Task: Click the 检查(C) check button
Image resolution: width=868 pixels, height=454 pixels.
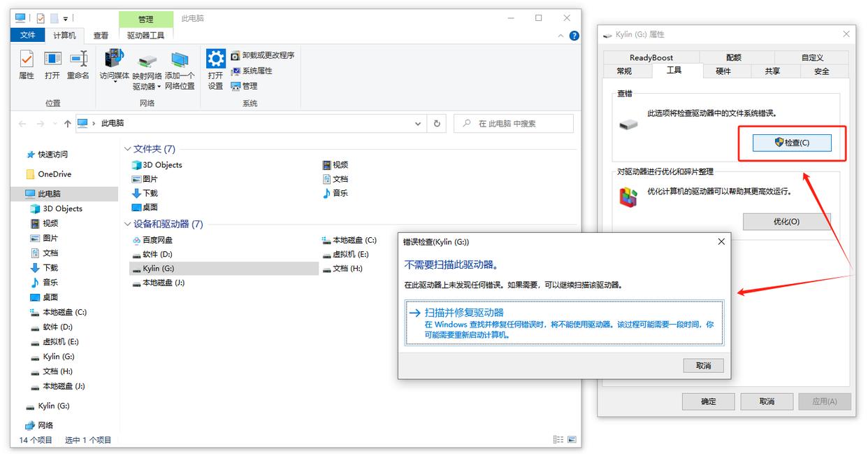Action: pyautogui.click(x=792, y=143)
